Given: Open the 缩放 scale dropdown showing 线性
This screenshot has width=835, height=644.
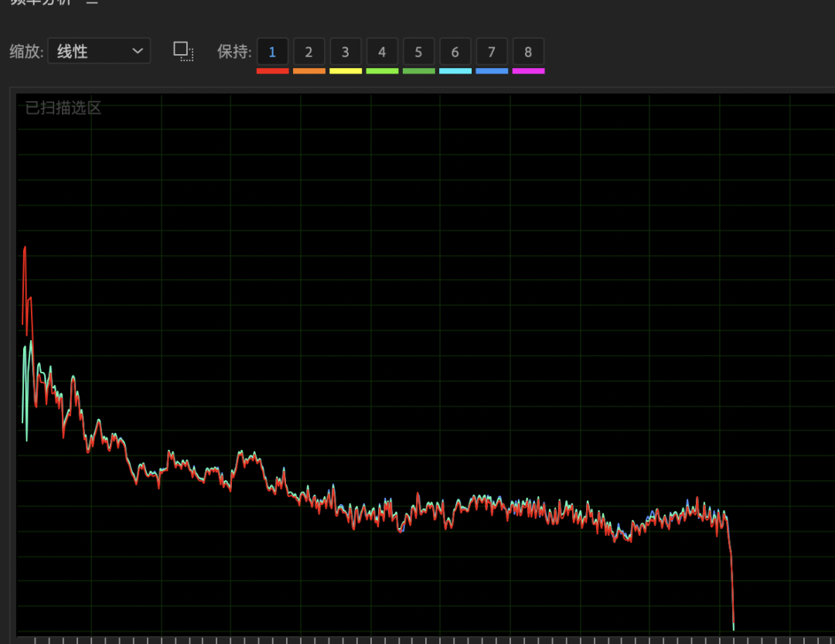Looking at the screenshot, I should click(99, 52).
